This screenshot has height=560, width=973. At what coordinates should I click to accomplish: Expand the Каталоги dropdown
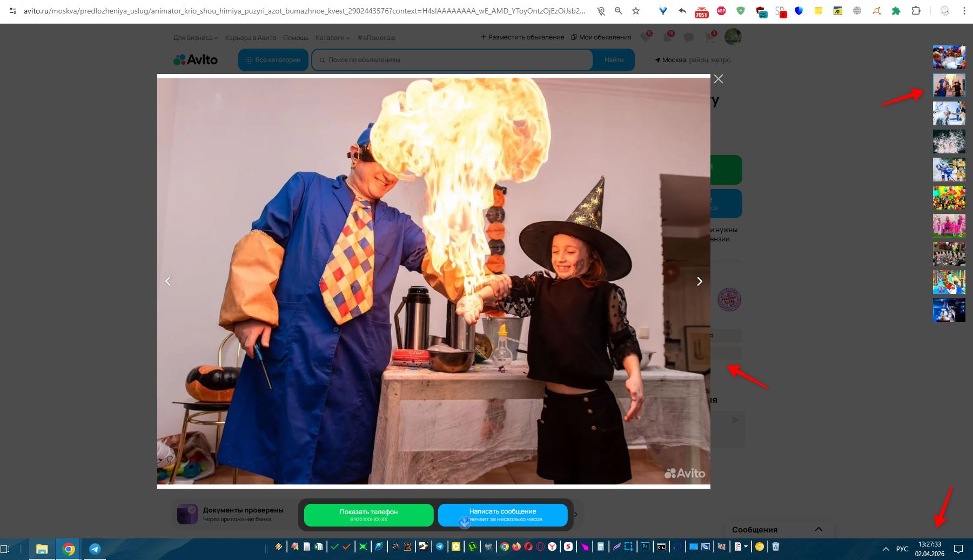tap(333, 38)
